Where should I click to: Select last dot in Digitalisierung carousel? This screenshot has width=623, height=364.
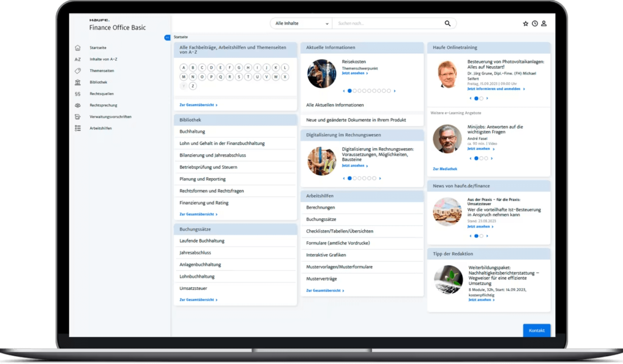tap(374, 178)
